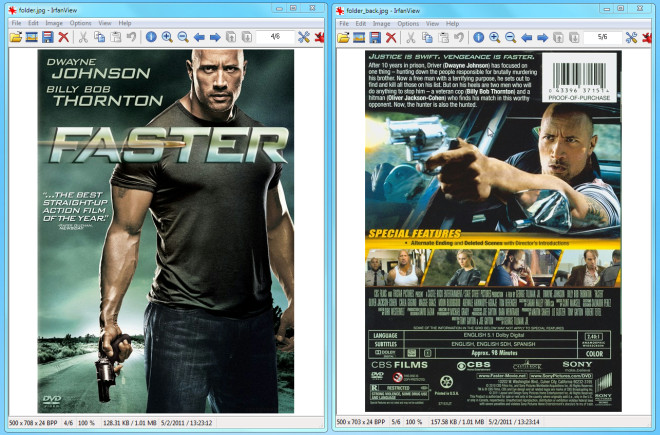660x435 pixels.
Task: Next image arrow in folder_back.jpg window
Action: pyautogui.click(x=543, y=37)
